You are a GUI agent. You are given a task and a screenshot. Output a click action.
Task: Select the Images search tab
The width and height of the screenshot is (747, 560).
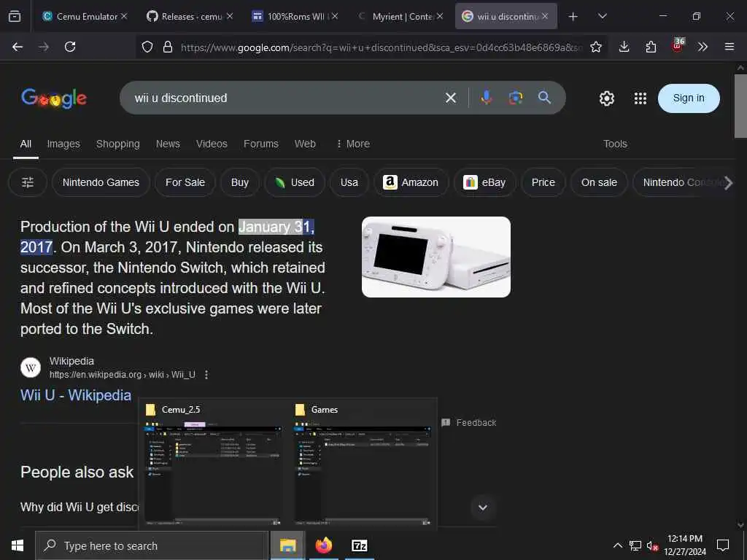(63, 144)
